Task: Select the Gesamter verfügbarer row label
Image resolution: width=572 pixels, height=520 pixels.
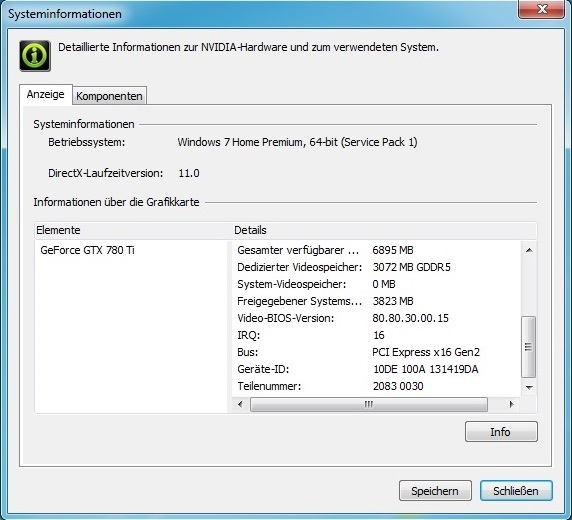Action: click(x=298, y=250)
